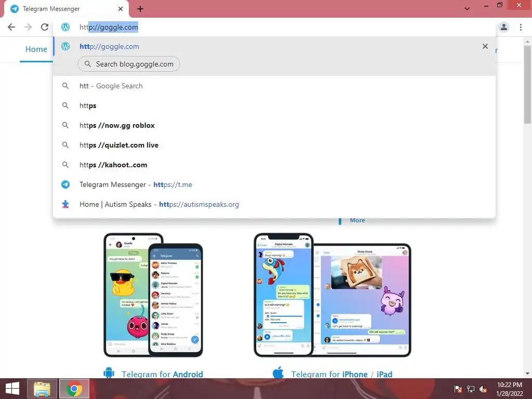Click the WordPress icon in address bar
This screenshot has height=399, width=532.
point(65,27)
